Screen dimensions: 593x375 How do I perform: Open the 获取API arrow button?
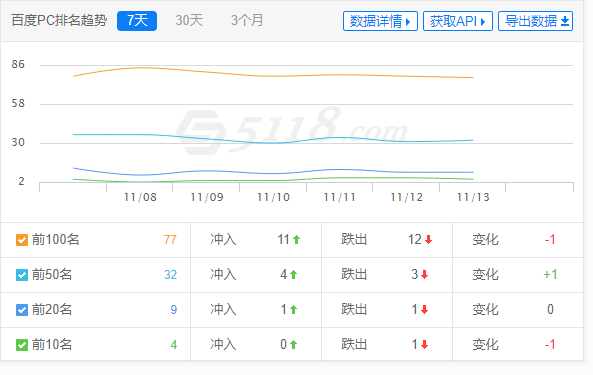point(458,21)
